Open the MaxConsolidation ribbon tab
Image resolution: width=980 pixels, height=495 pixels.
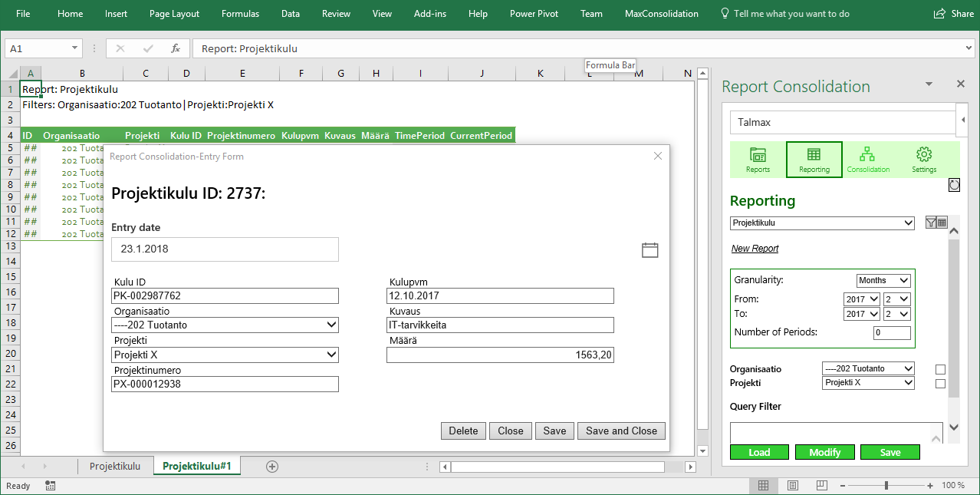(x=661, y=14)
